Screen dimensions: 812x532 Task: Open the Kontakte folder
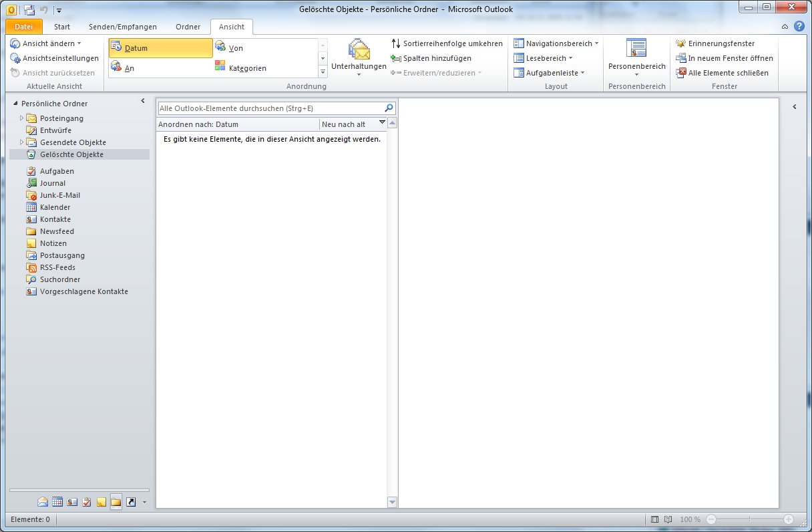55,219
